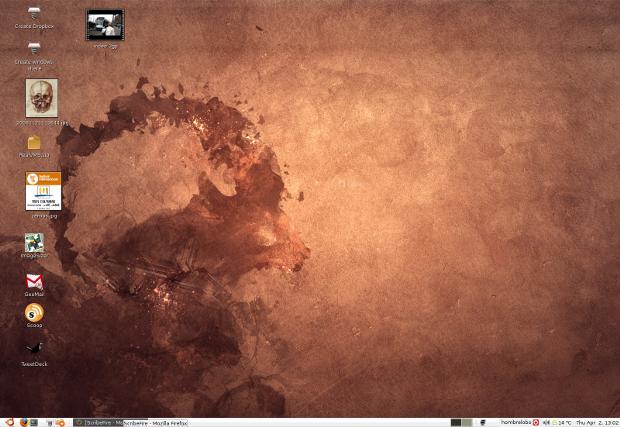620x427 pixels.
Task: Click the small grey panel launcher icon
Action: [50, 423]
